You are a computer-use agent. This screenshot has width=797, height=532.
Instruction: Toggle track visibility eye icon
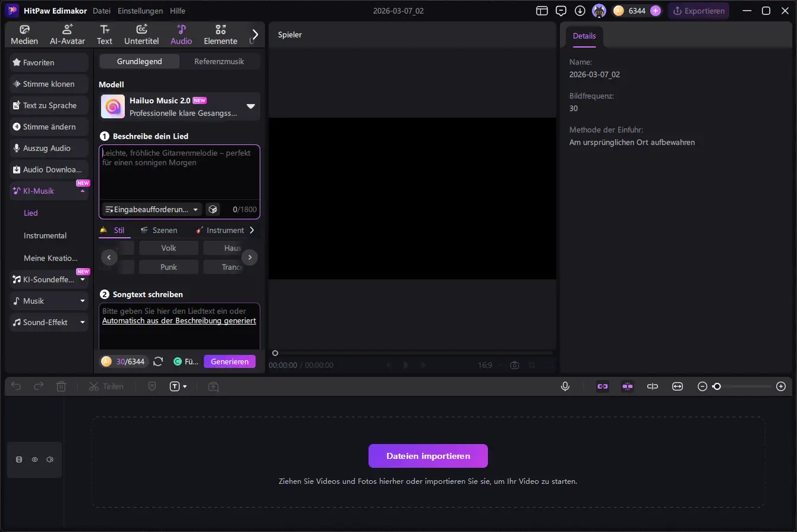(x=34, y=459)
